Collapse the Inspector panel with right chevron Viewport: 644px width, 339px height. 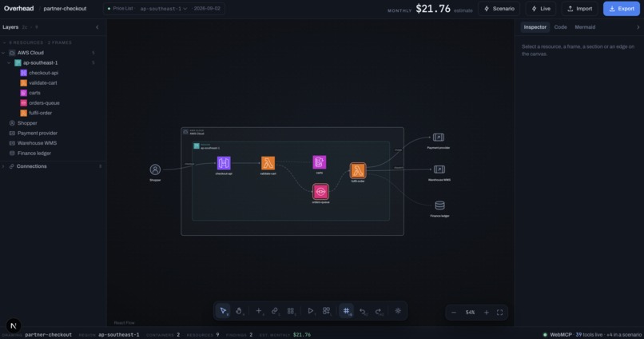(638, 27)
